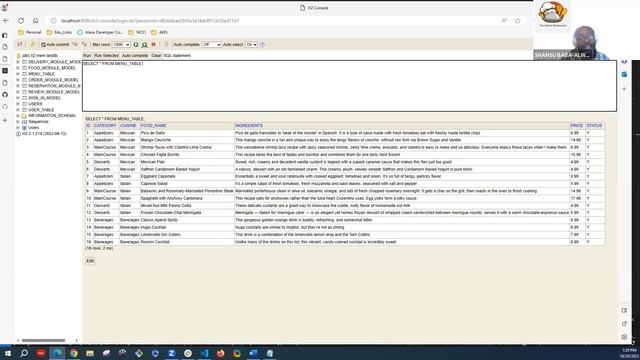This screenshot has height=360, width=640.
Task: Open Google Chrome on the taskbar
Action: 73,353
